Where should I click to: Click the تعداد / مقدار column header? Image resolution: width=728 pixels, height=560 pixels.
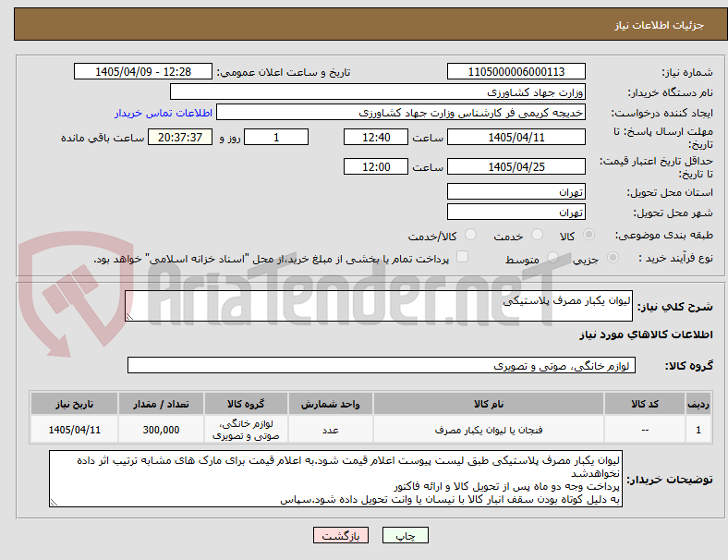pos(161,404)
